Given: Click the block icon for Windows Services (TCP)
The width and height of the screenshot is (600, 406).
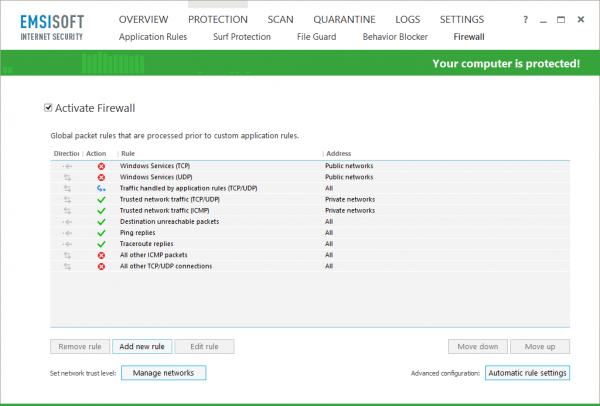Looking at the screenshot, I should point(101,166).
